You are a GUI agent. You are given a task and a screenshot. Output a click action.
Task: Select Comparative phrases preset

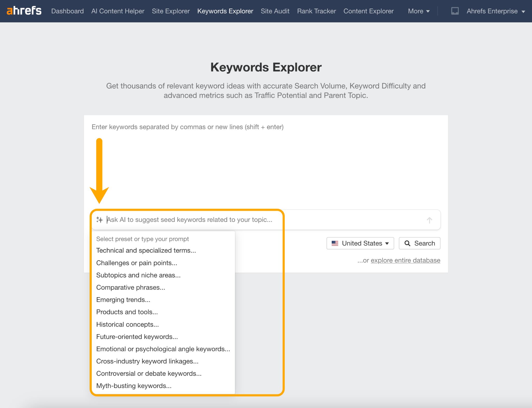pyautogui.click(x=130, y=288)
